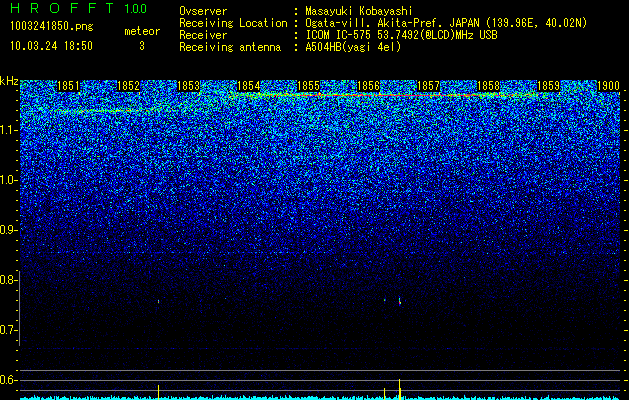Image resolution: width=629 pixels, height=400 pixels.
Task: Click the 1858 time marker
Action: point(488,86)
